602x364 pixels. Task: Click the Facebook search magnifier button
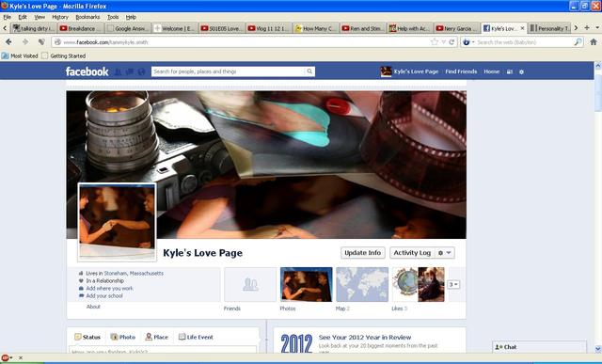point(309,71)
